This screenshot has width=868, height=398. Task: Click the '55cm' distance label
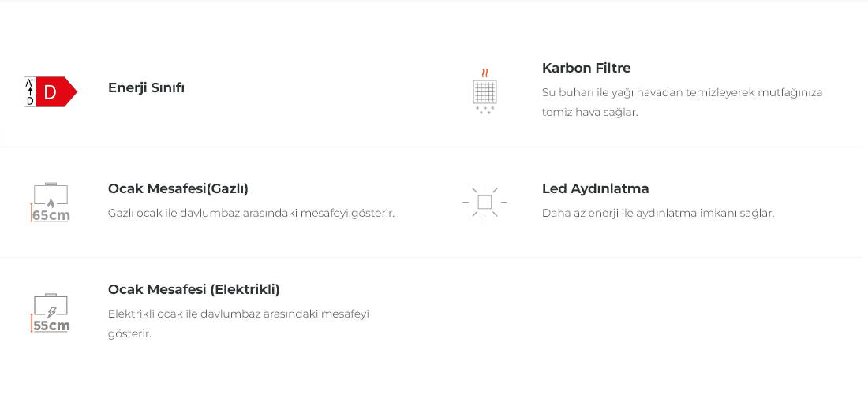[51, 325]
